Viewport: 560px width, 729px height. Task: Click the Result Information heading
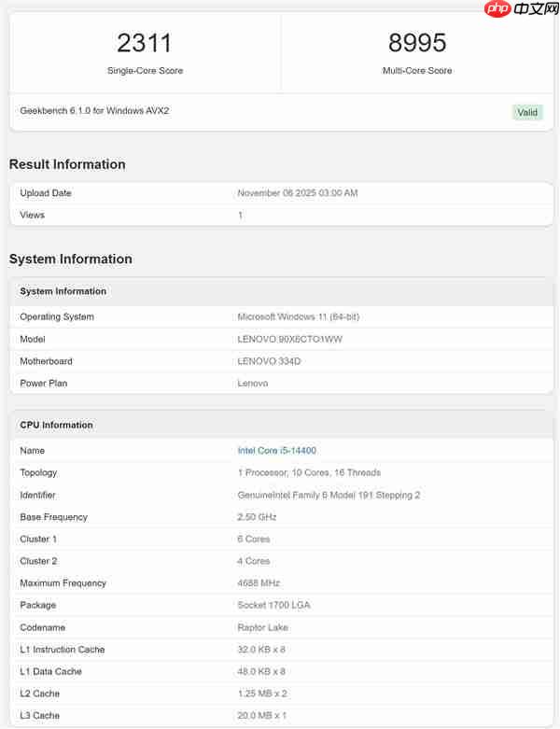tap(67, 164)
